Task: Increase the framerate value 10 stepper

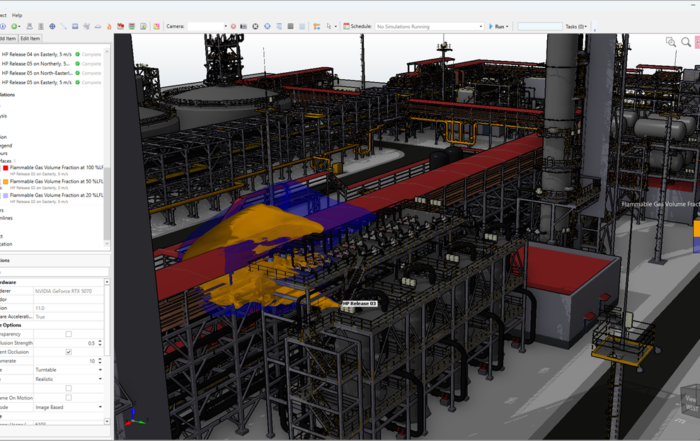Action: [x=100, y=359]
